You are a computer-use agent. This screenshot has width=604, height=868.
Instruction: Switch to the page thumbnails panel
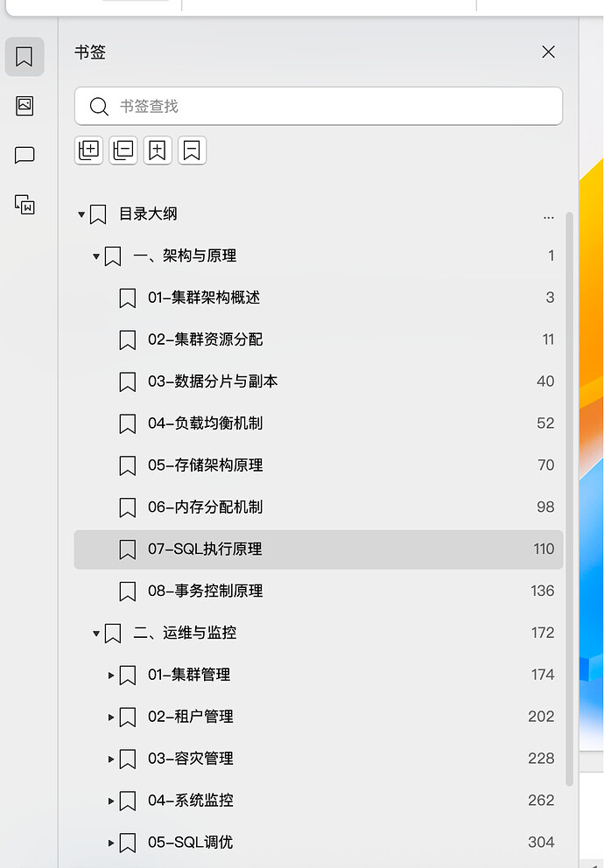(25, 106)
